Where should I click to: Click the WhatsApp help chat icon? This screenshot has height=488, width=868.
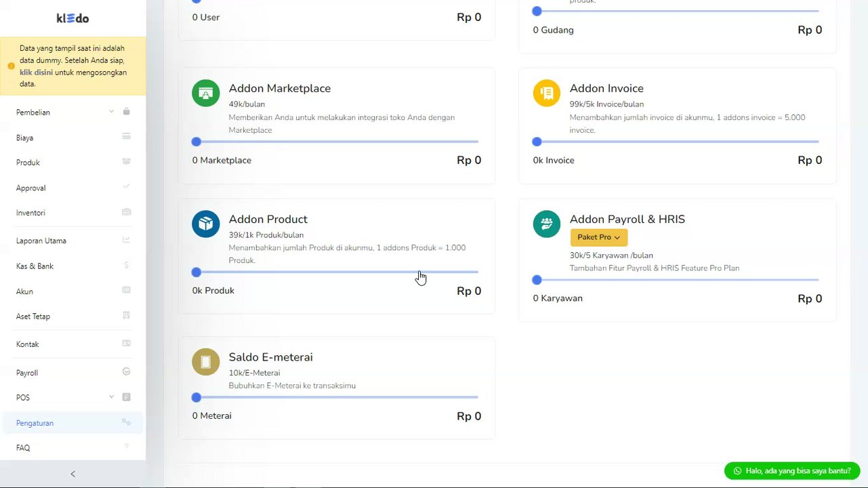(737, 470)
